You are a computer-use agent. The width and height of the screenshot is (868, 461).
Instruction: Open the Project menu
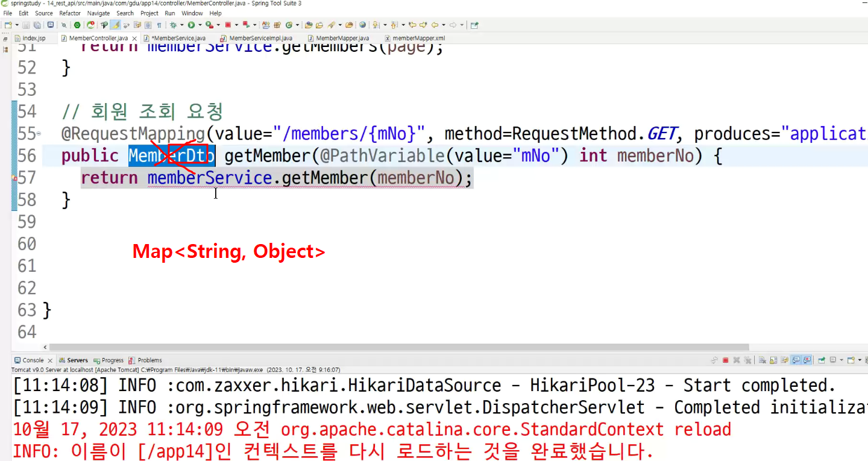[149, 13]
